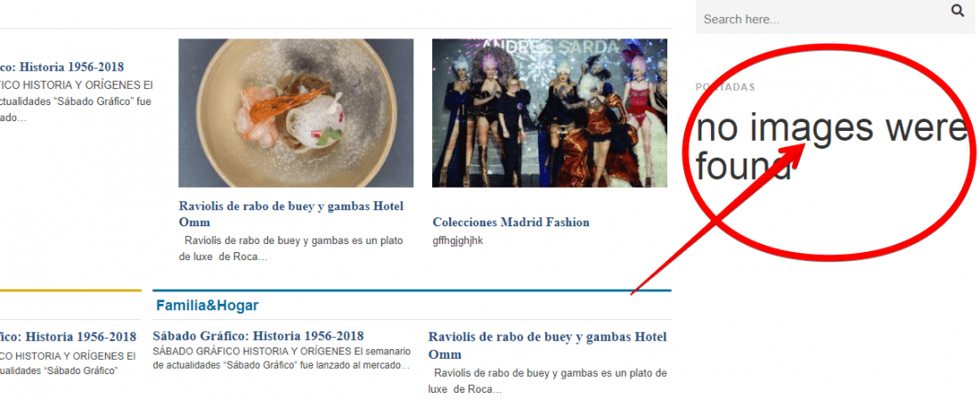The width and height of the screenshot is (980, 400).
Task: Open the Andres Sarda fashion show thumbnail
Action: point(550,113)
